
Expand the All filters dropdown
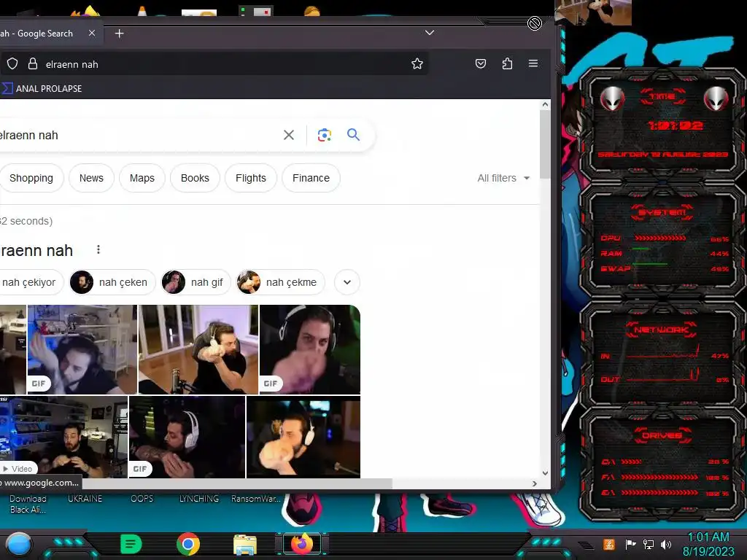(x=503, y=178)
